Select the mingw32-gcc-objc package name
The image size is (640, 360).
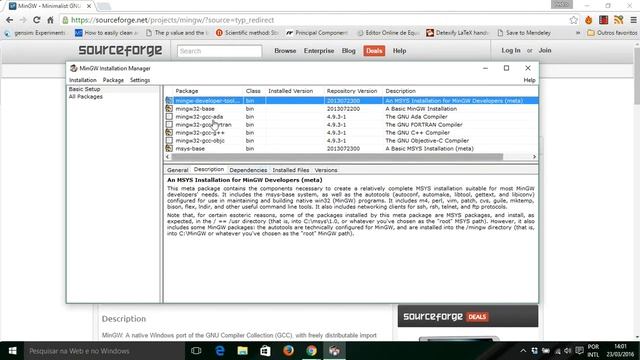point(200,140)
